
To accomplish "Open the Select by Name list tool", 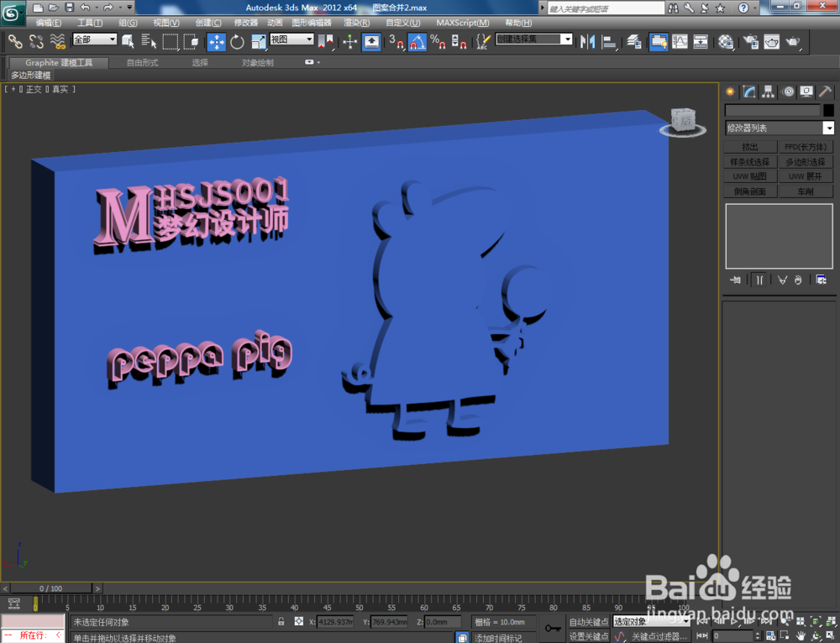I will click(x=149, y=41).
